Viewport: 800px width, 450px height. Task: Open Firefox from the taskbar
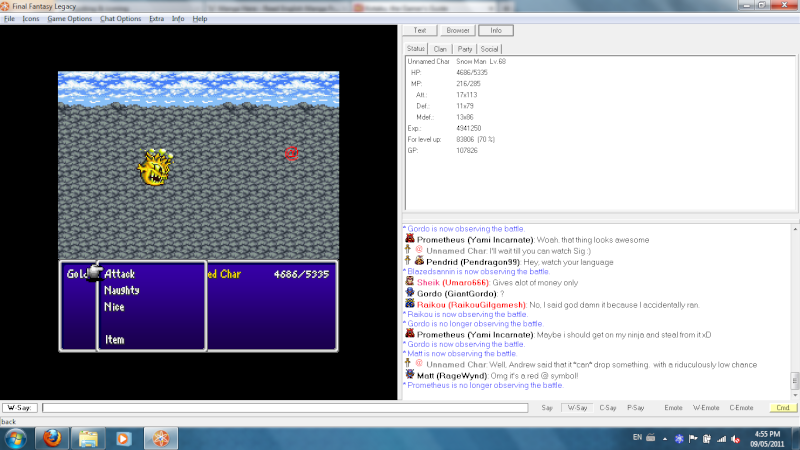tap(52, 439)
